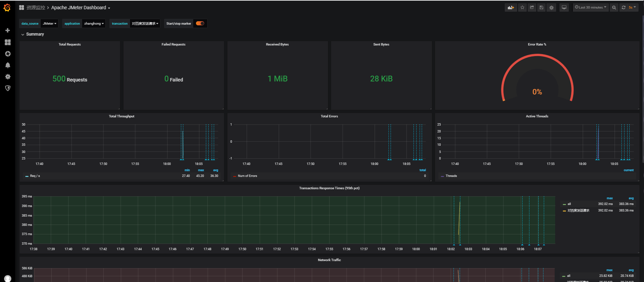The height and width of the screenshot is (282, 644).
Task: Click the '1 MiB' received bytes value
Action: point(277,79)
